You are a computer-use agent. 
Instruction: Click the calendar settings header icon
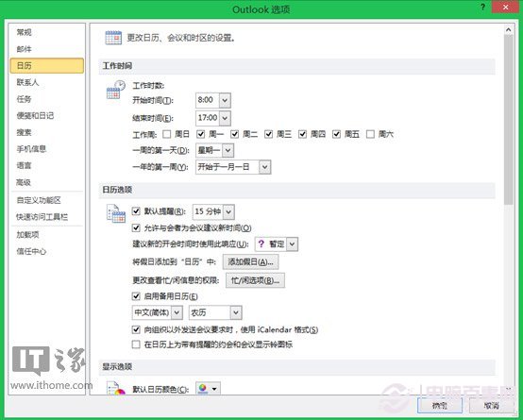pyautogui.click(x=113, y=38)
